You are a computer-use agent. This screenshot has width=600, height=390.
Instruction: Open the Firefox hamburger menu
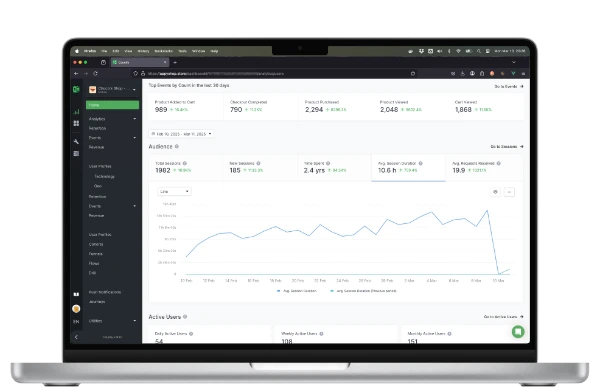point(523,73)
